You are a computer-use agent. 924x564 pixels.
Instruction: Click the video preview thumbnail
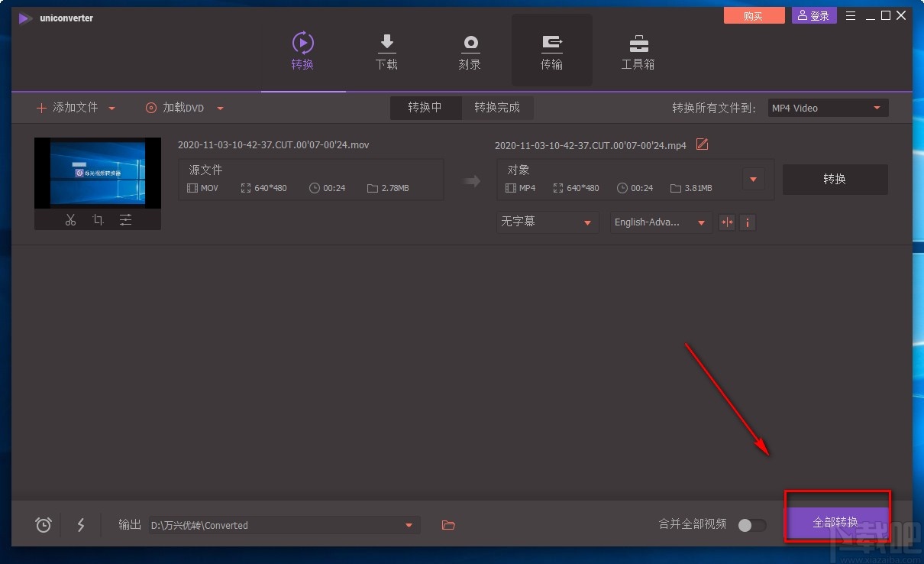point(98,173)
